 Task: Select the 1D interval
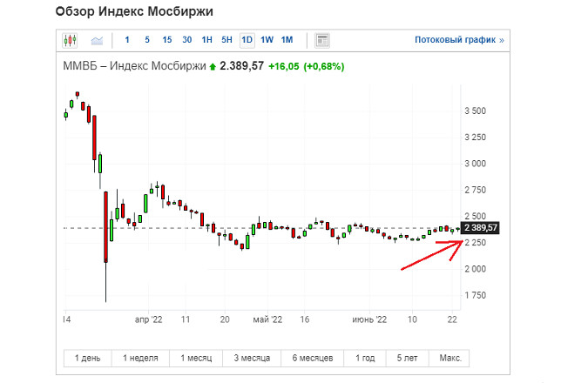(247, 40)
